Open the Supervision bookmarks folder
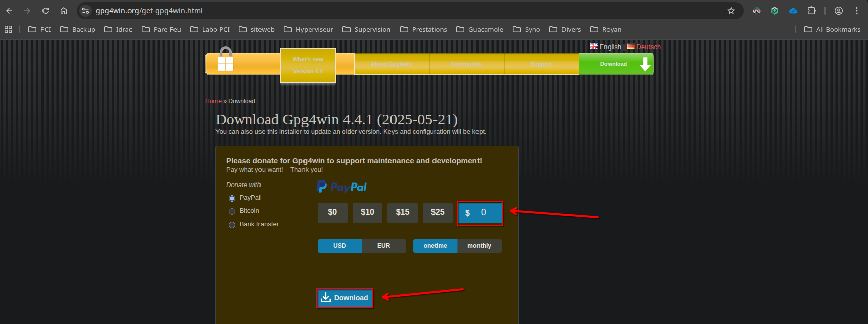Viewport: 868px width, 324px height. pos(366,29)
